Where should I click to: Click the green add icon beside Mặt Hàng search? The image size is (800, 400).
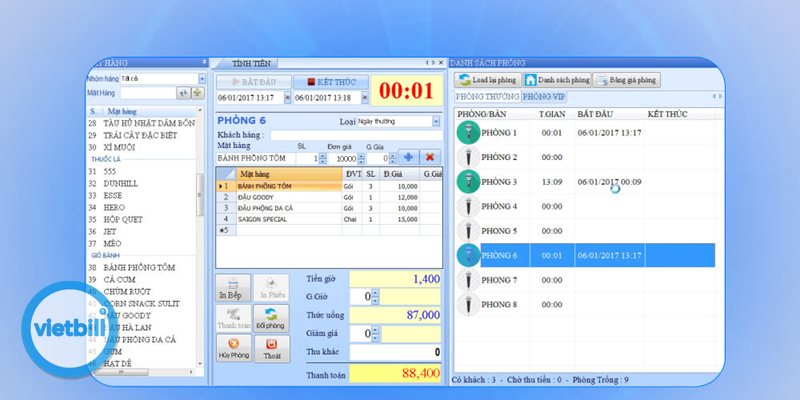coord(198,93)
